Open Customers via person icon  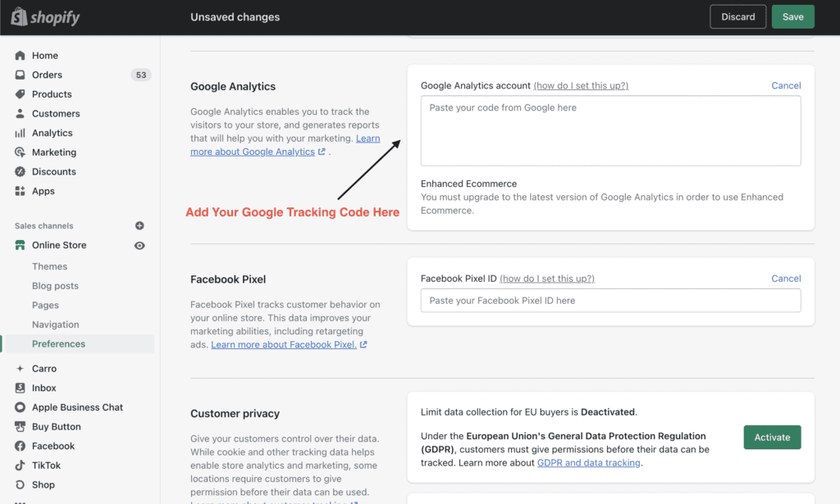click(x=20, y=113)
